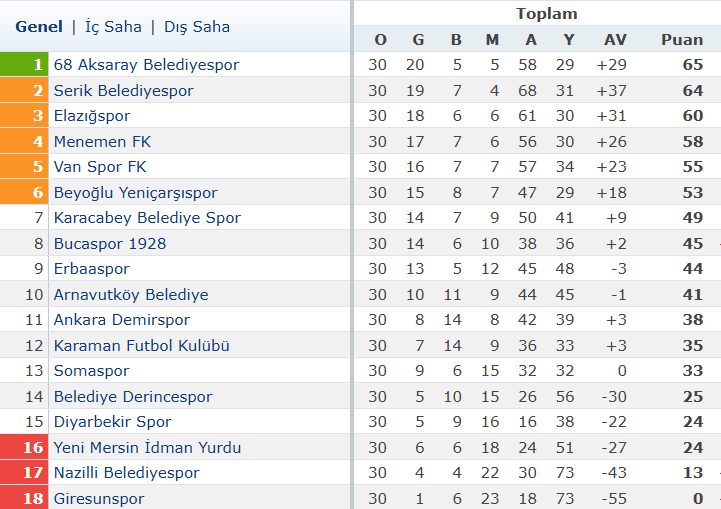
Task: Select the Dış Saha tab
Action: click(x=197, y=27)
